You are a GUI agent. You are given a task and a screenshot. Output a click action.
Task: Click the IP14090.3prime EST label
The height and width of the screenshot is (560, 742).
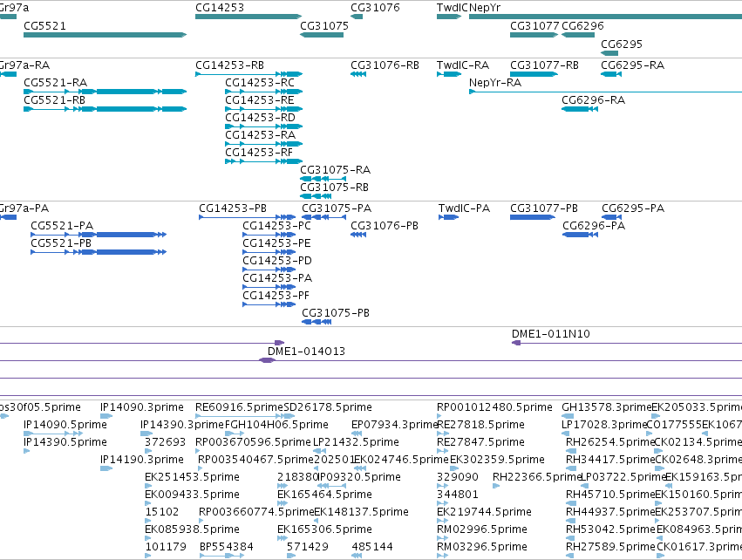(x=142, y=407)
